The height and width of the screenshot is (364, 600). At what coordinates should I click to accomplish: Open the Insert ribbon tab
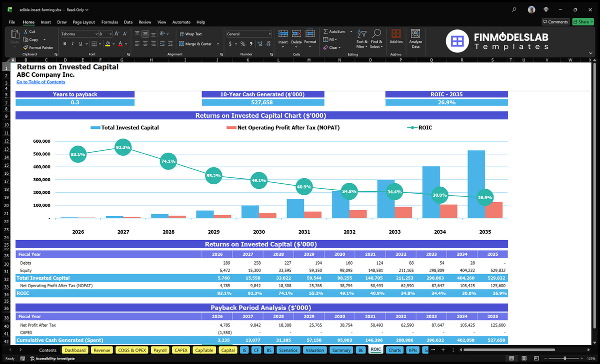pos(45,22)
